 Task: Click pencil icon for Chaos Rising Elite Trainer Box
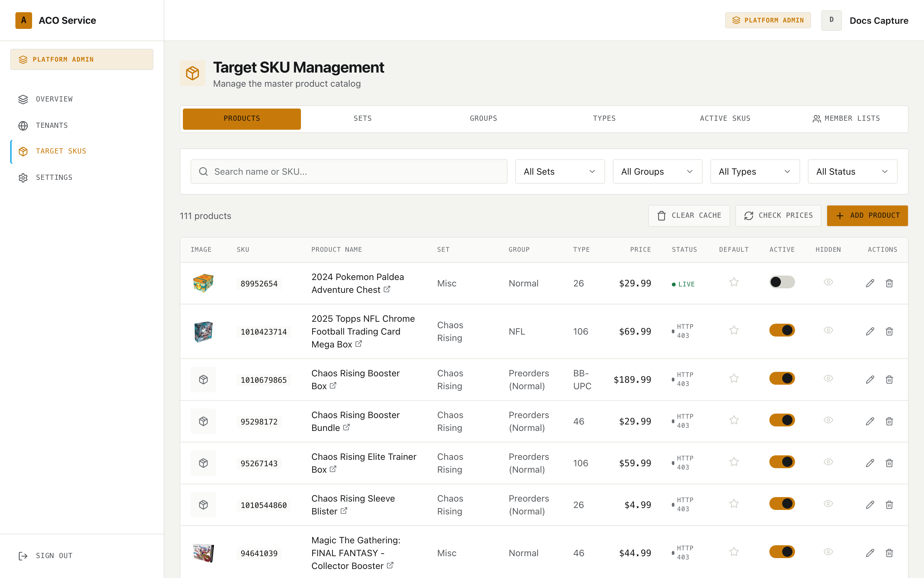click(870, 463)
